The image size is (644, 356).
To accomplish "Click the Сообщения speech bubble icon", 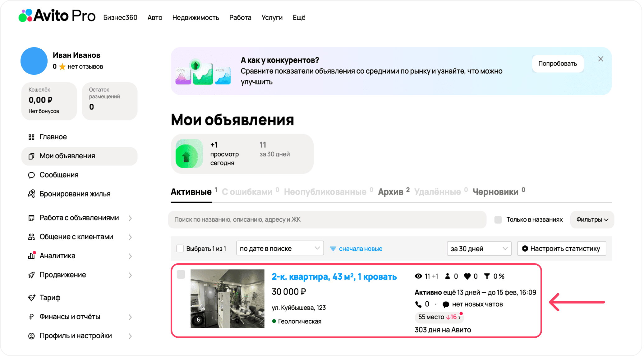I will (31, 175).
